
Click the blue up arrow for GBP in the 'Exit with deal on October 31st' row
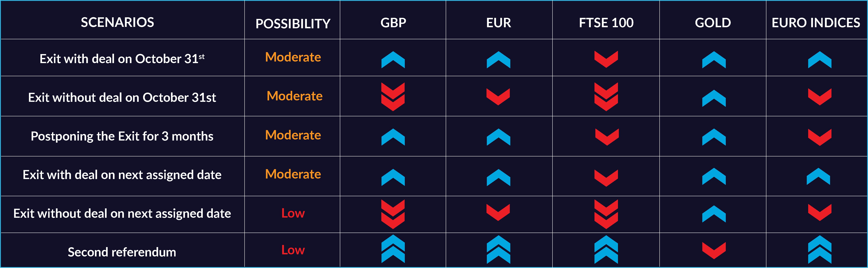coord(393,60)
